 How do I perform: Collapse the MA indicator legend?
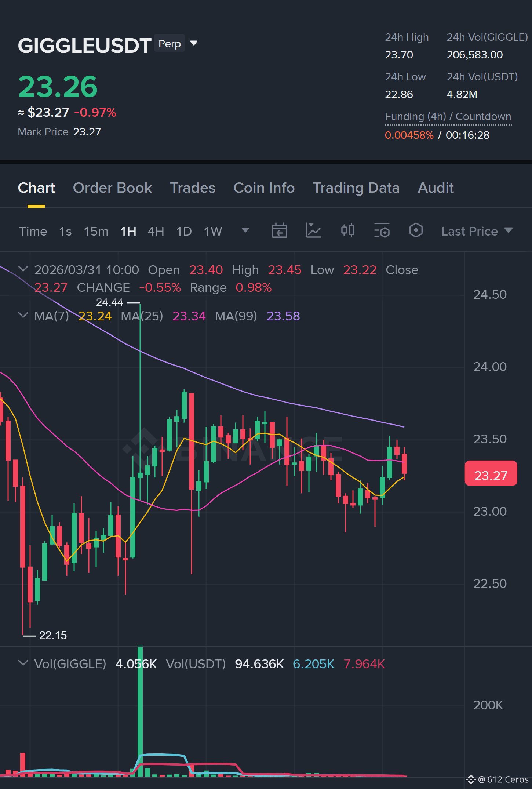(23, 315)
